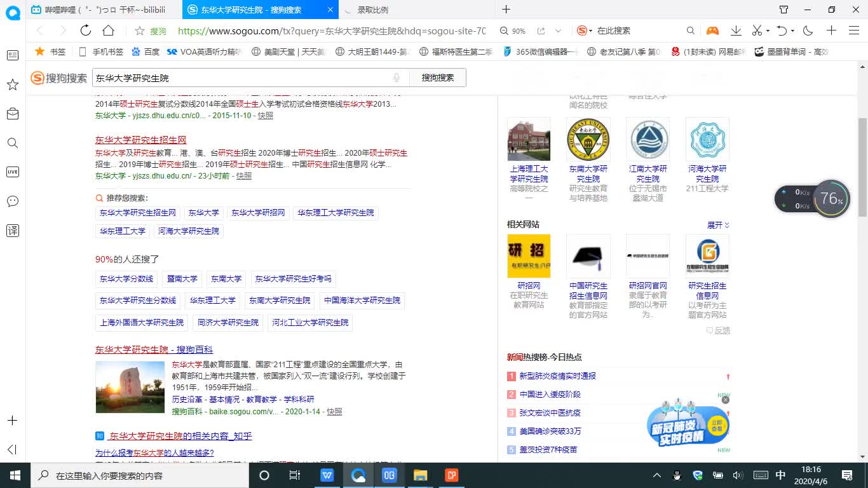The width and height of the screenshot is (868, 488).
Task: Open the chat bubble icon in sidebar
Action: [x=13, y=201]
